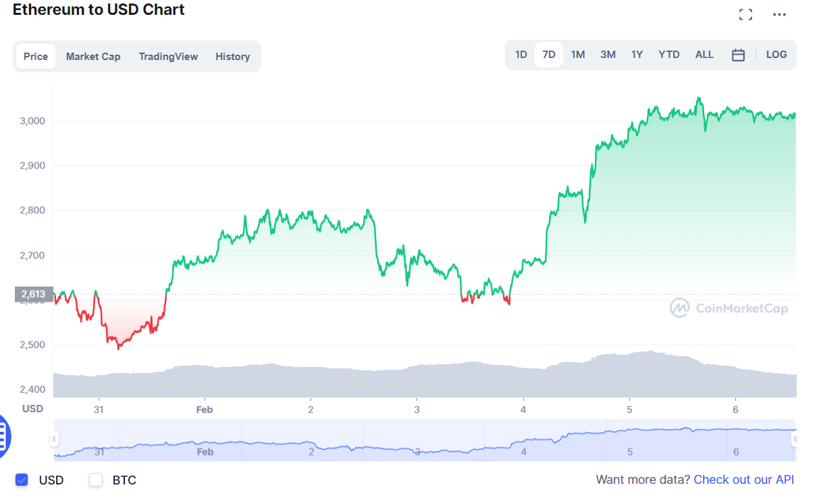The width and height of the screenshot is (819, 504).
Task: Switch to the TradingView tab
Action: [169, 57]
